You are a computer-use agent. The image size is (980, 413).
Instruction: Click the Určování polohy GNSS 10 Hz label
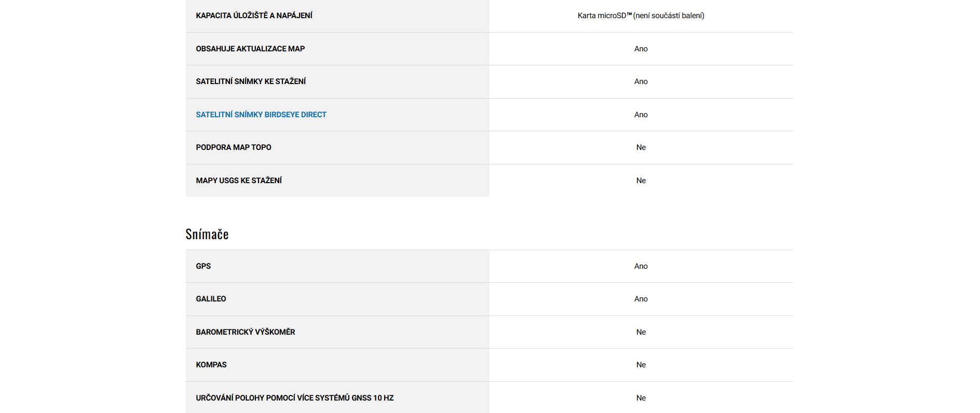point(295,398)
